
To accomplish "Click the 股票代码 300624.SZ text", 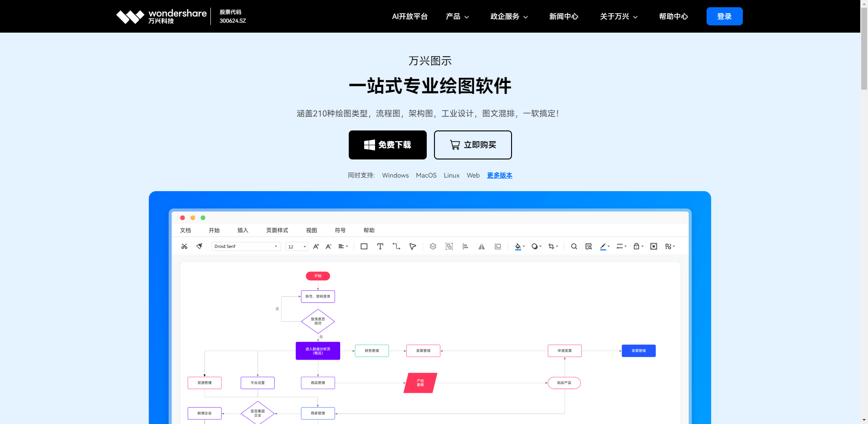I will point(233,16).
